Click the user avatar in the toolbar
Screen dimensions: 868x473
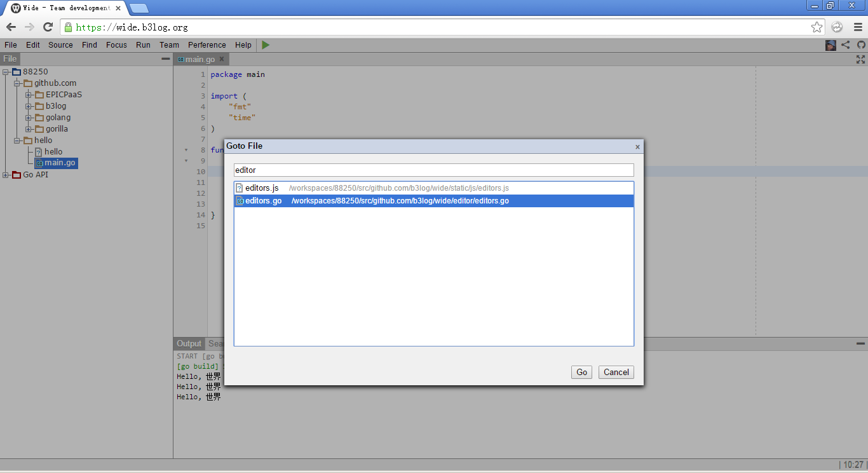tap(831, 45)
